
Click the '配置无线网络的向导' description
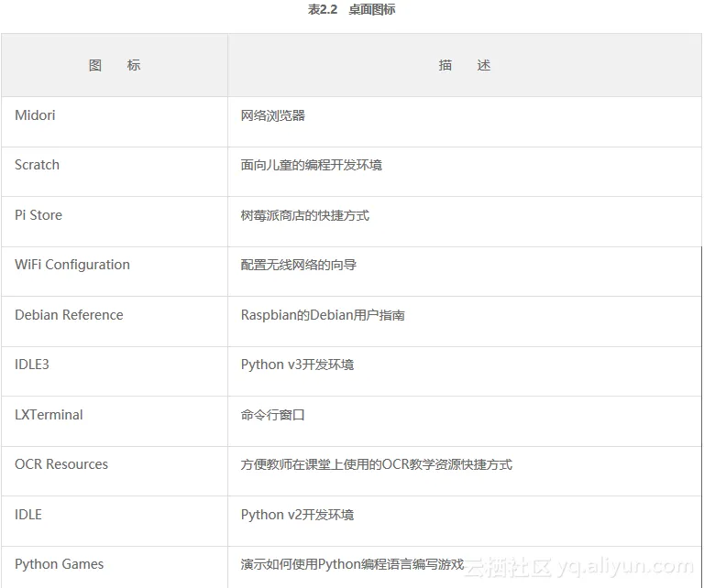click(299, 265)
